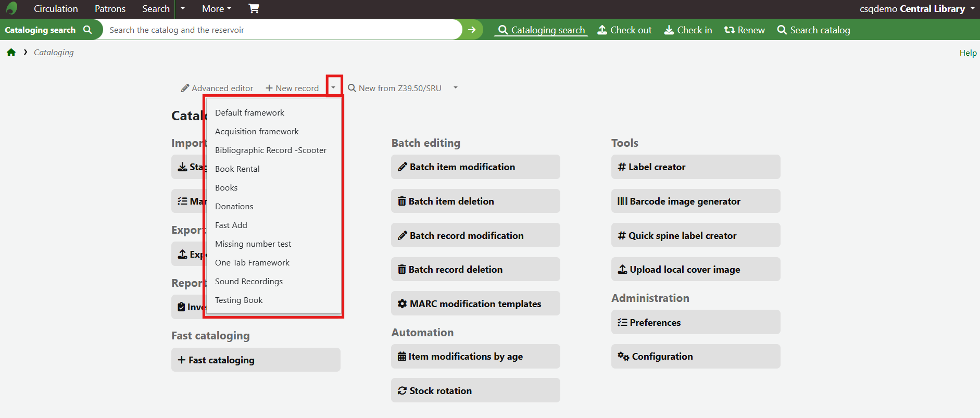Open the csqdemo Central Library user menu
The height and width of the screenshot is (418, 980).
[x=916, y=9]
